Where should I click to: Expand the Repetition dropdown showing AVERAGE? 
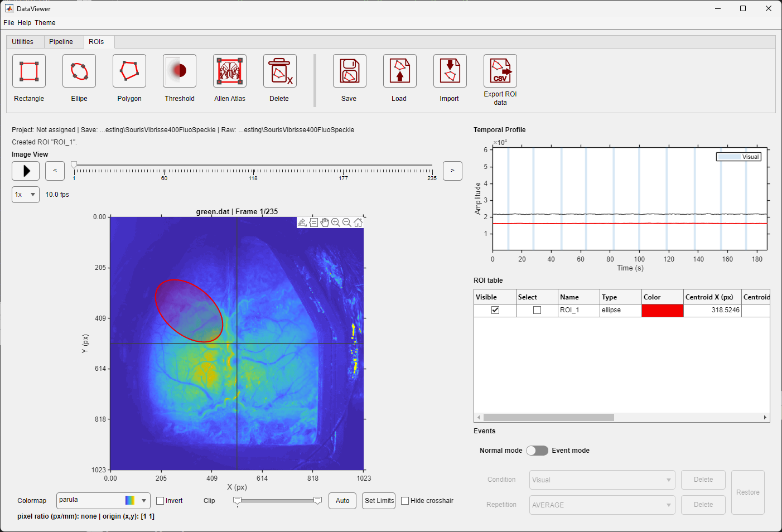(602, 505)
